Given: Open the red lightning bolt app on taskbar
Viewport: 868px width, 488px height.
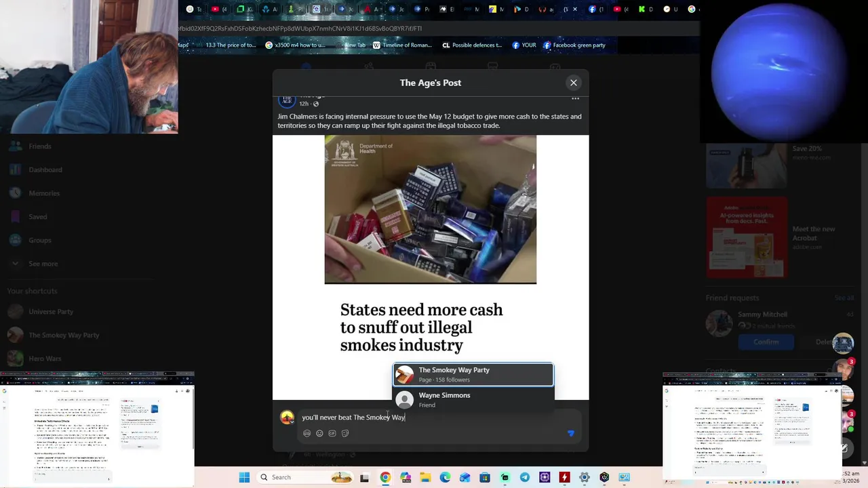Looking at the screenshot, I should tap(564, 477).
